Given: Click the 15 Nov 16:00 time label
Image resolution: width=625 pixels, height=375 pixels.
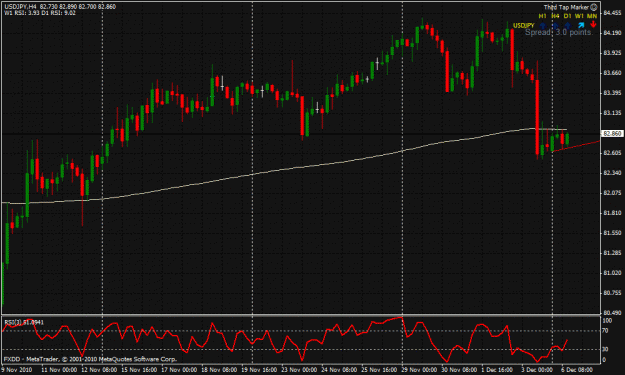Looking at the screenshot, I should (140, 370).
